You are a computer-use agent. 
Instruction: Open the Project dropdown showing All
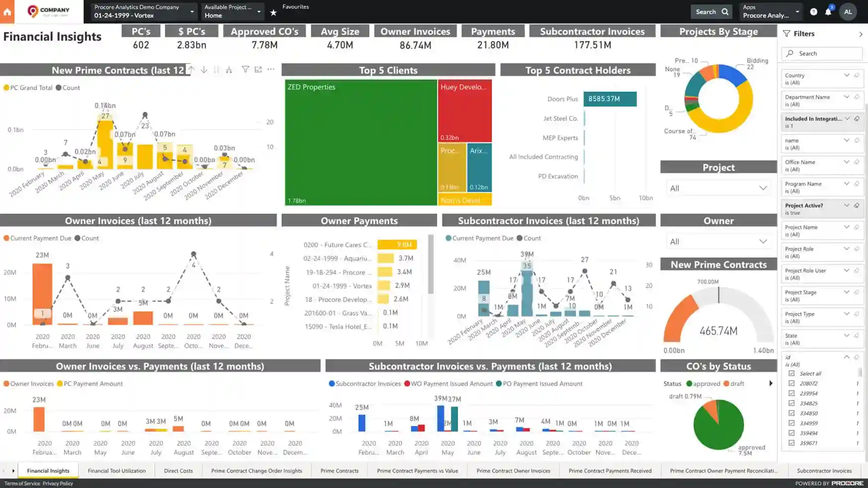click(x=718, y=188)
